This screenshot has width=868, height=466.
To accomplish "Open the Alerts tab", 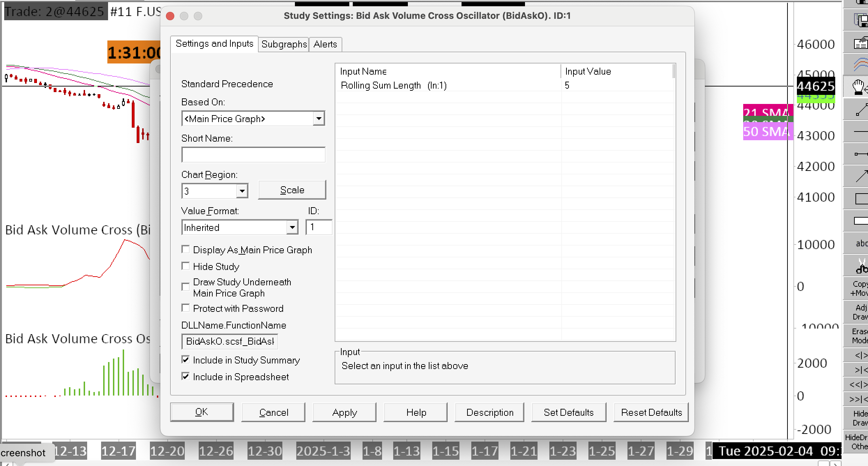I will pos(325,44).
